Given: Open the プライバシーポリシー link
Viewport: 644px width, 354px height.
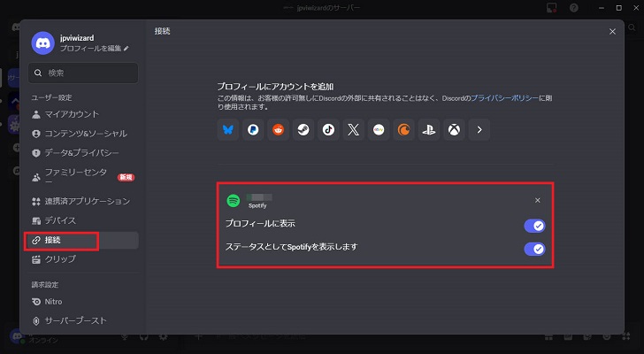Looking at the screenshot, I should (504, 98).
